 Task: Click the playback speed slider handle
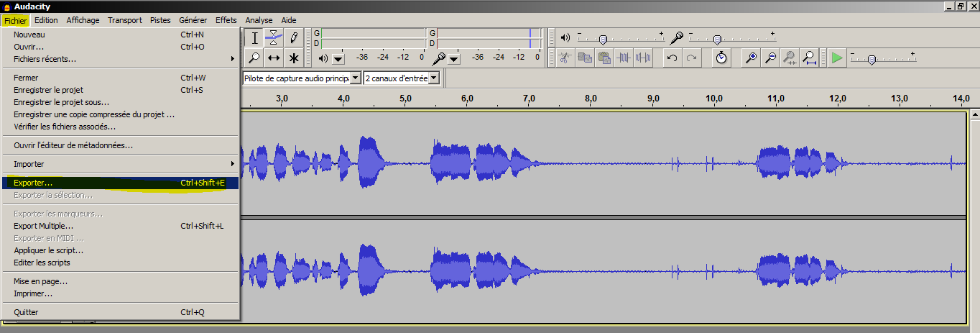(x=872, y=60)
